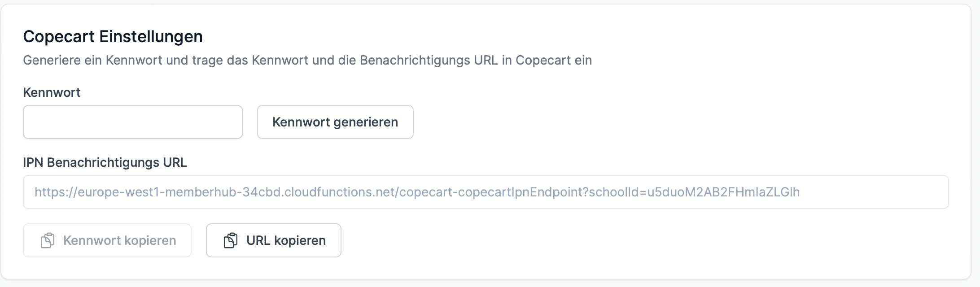Click the IPN Benachrichtigungs URL label

coord(105,162)
